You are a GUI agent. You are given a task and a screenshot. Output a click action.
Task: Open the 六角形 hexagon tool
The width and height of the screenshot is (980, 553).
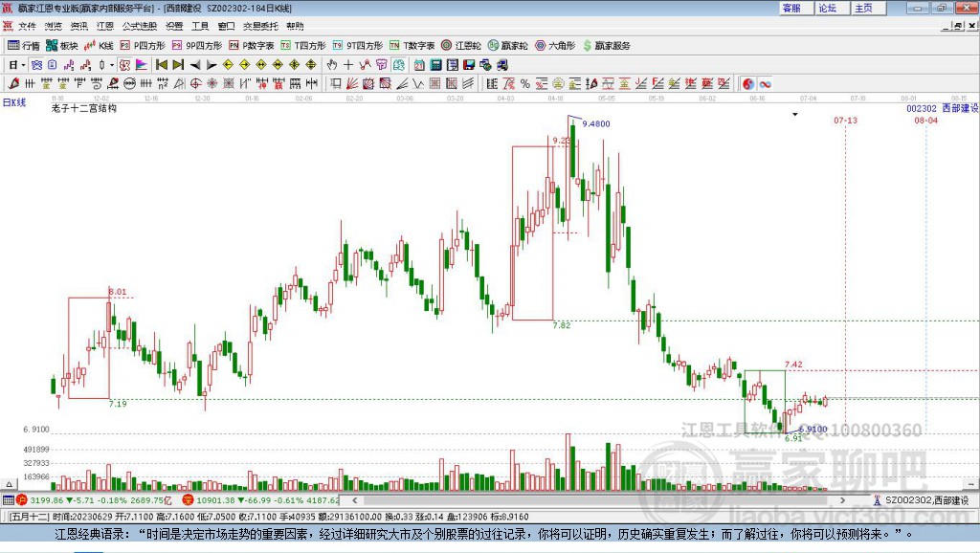[555, 46]
